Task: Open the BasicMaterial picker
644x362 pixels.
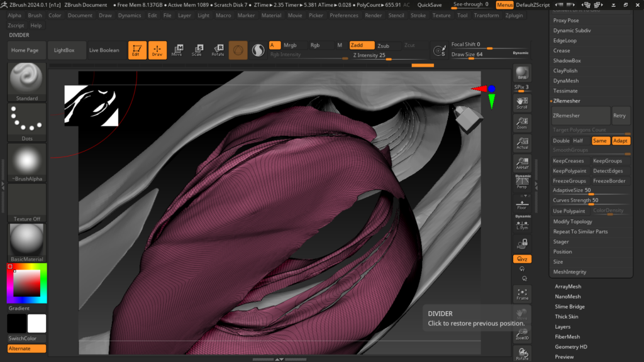Action: (26, 243)
